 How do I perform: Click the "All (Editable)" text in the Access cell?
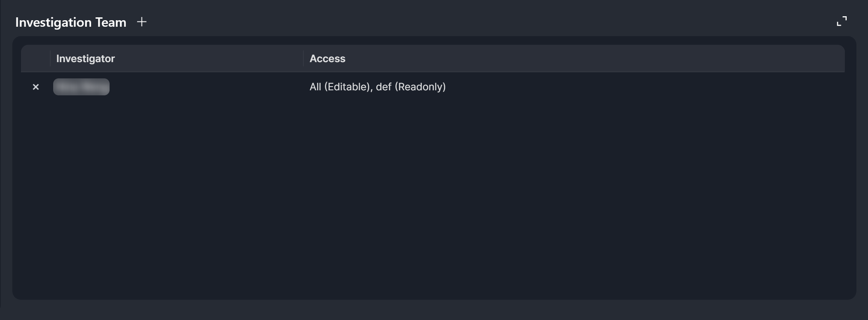click(x=340, y=87)
